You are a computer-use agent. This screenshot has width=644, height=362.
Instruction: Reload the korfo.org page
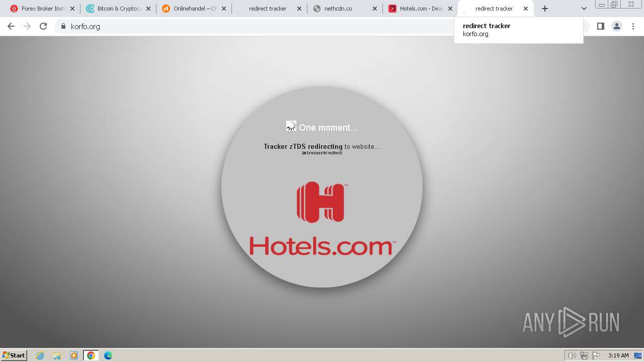click(43, 26)
